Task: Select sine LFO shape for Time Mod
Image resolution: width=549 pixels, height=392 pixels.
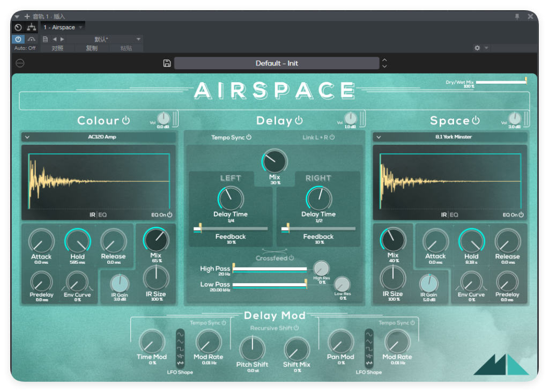Action: 180,334
